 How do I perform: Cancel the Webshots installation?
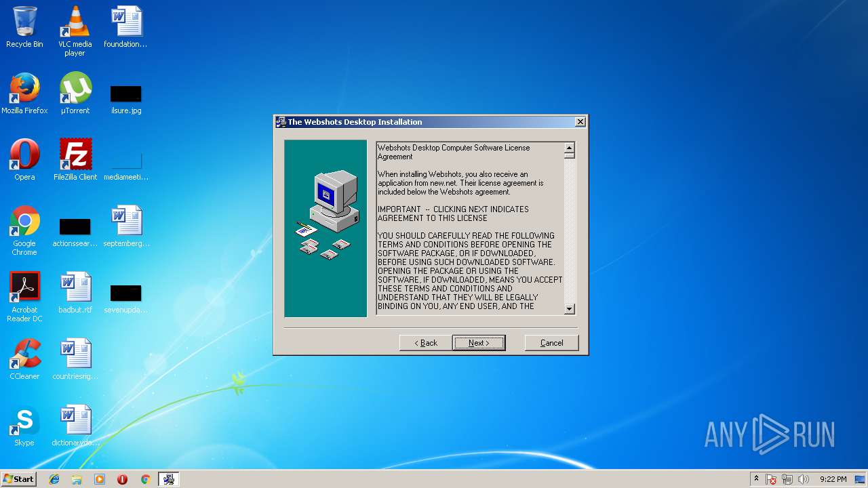pyautogui.click(x=551, y=343)
